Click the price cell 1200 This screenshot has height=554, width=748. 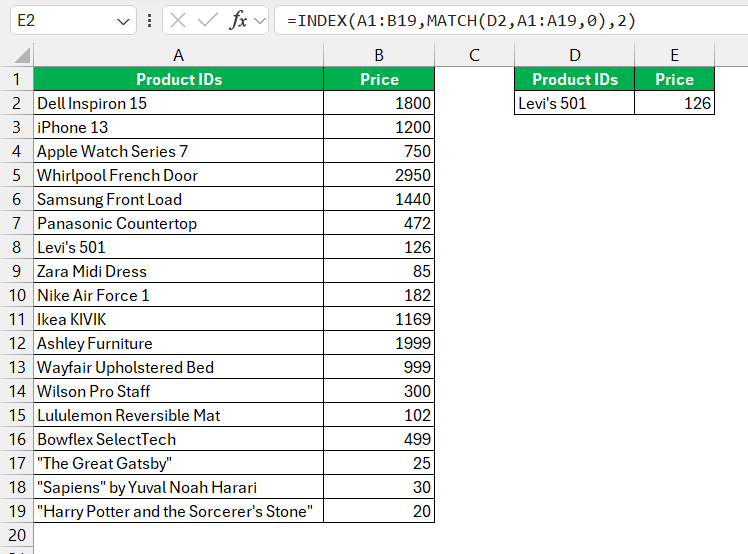tap(379, 127)
